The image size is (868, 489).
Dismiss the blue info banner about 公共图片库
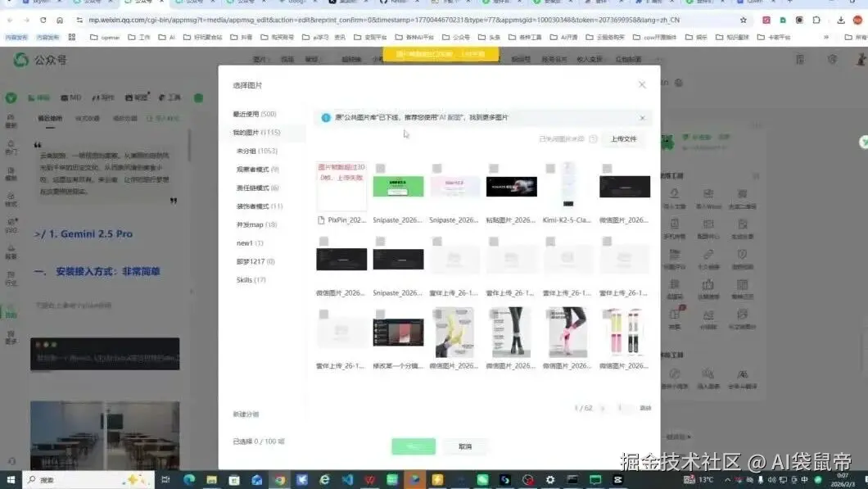pyautogui.click(x=642, y=118)
